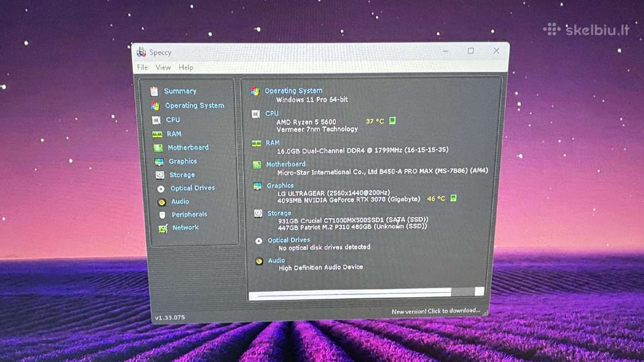Show the Graphics section from sidebar
The image size is (644, 362).
(182, 161)
